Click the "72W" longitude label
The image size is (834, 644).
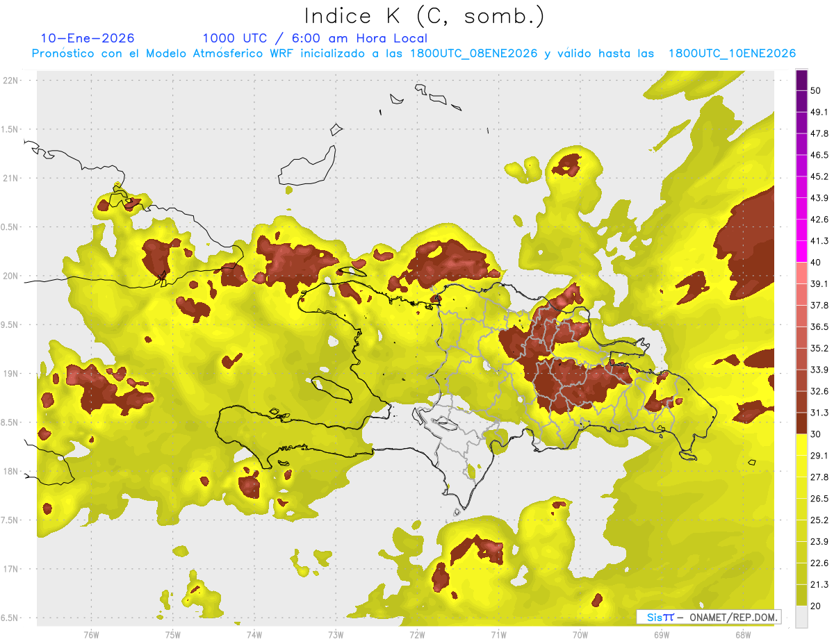[417, 635]
